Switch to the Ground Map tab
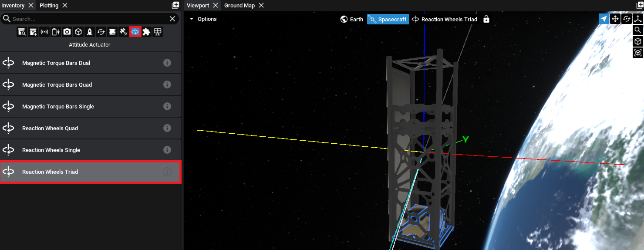This screenshot has height=250, width=644. 239,6
